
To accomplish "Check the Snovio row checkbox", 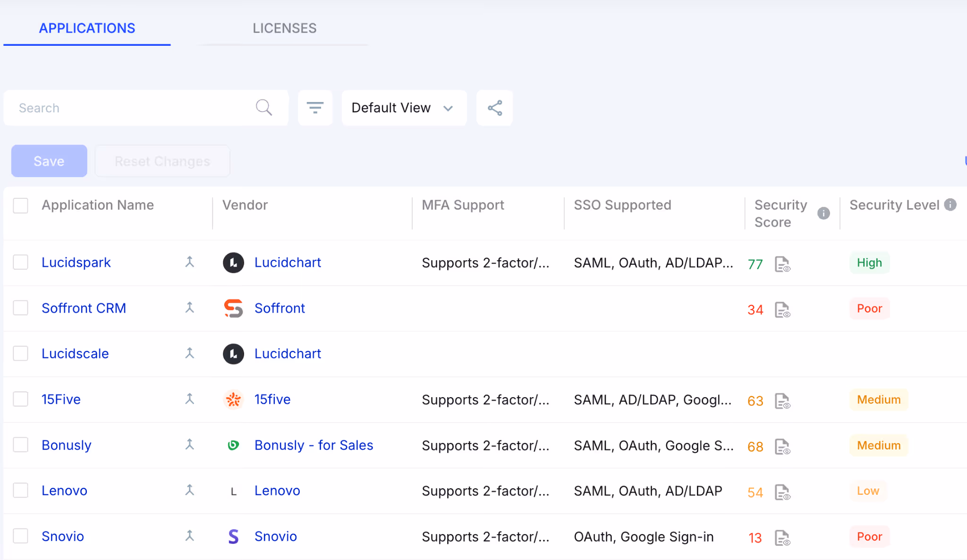I will [x=20, y=536].
